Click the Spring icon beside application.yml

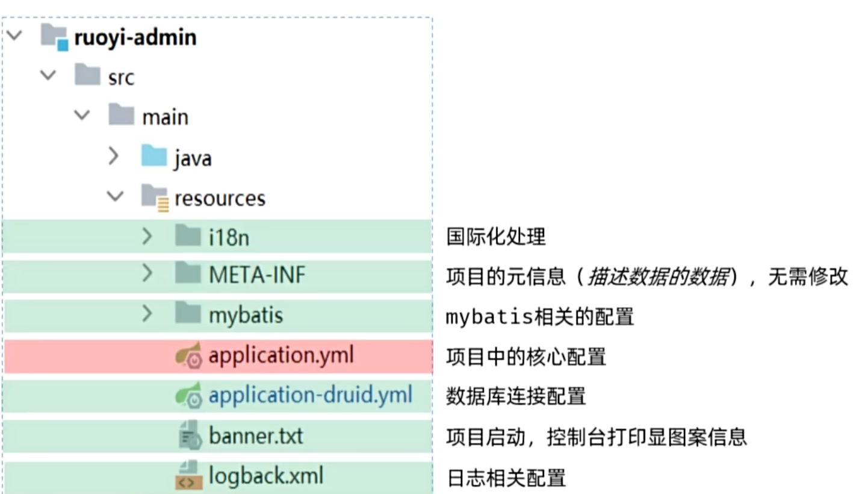(x=188, y=355)
